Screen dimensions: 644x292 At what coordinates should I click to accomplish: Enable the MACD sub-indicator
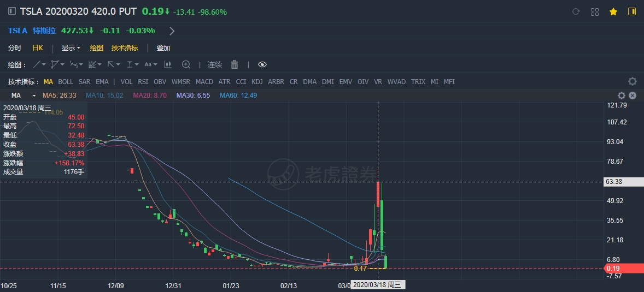(204, 82)
